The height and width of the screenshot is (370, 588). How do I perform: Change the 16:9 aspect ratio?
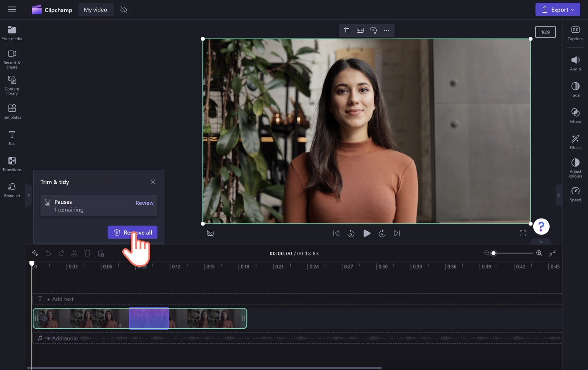point(545,32)
